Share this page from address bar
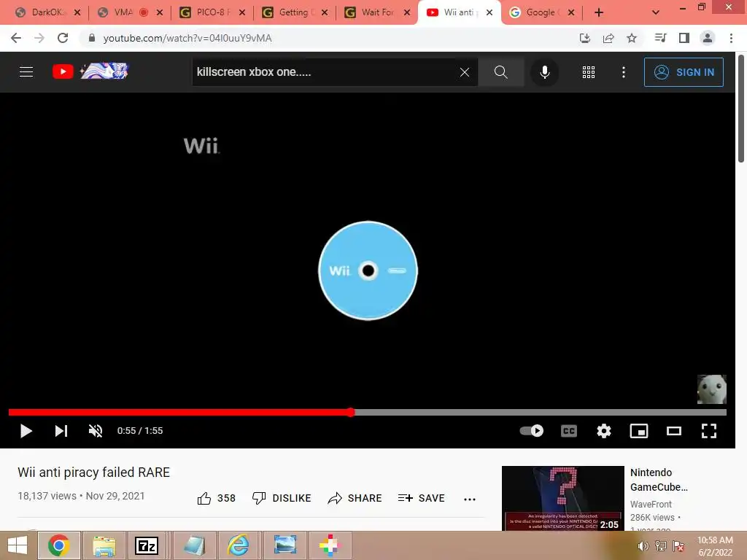The height and width of the screenshot is (560, 747). coord(608,38)
